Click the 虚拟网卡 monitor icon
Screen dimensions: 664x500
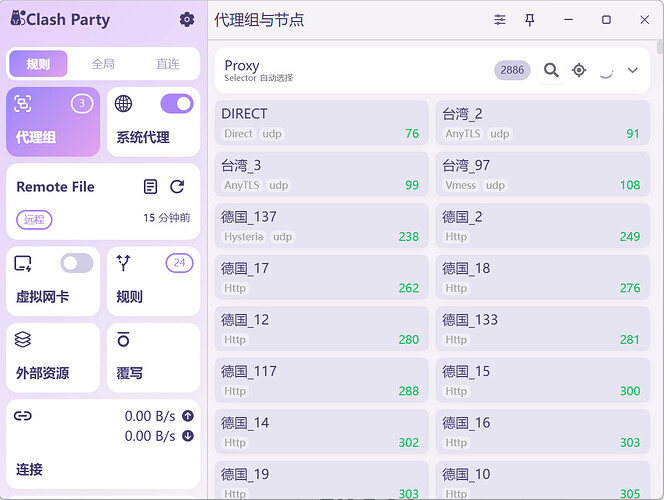(x=23, y=263)
